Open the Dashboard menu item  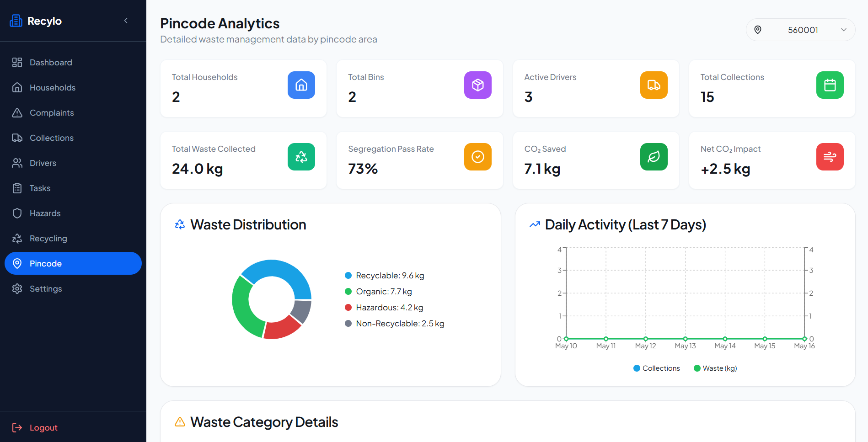[x=73, y=63]
